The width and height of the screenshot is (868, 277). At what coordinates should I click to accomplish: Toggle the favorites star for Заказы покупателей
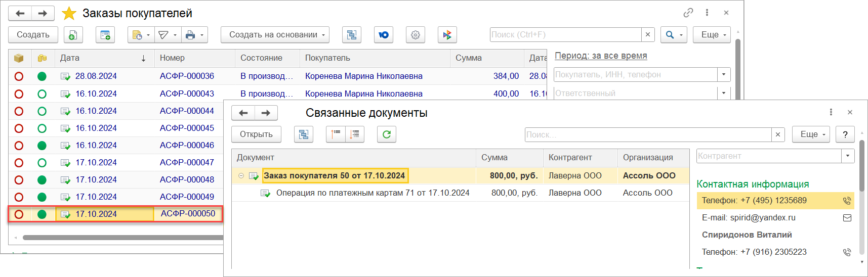(69, 13)
